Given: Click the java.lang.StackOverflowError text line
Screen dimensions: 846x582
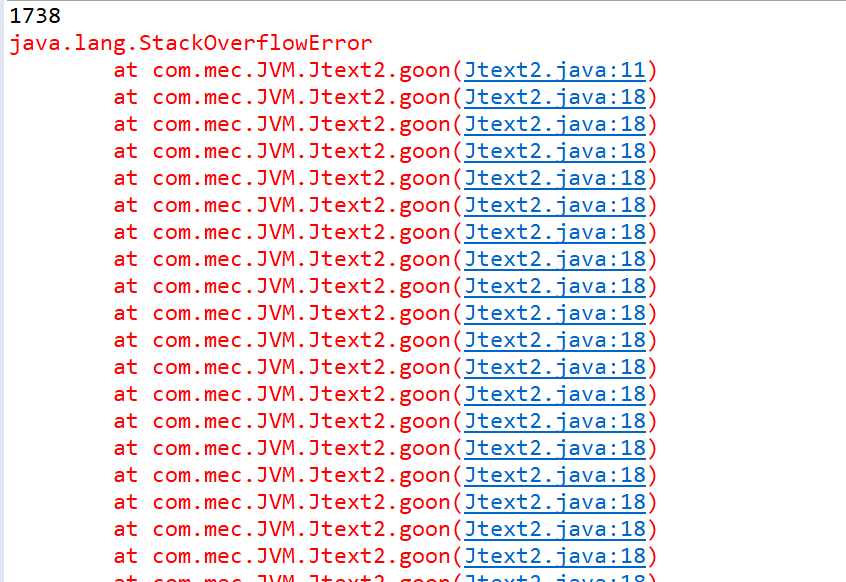Looking at the screenshot, I should pos(191,43).
